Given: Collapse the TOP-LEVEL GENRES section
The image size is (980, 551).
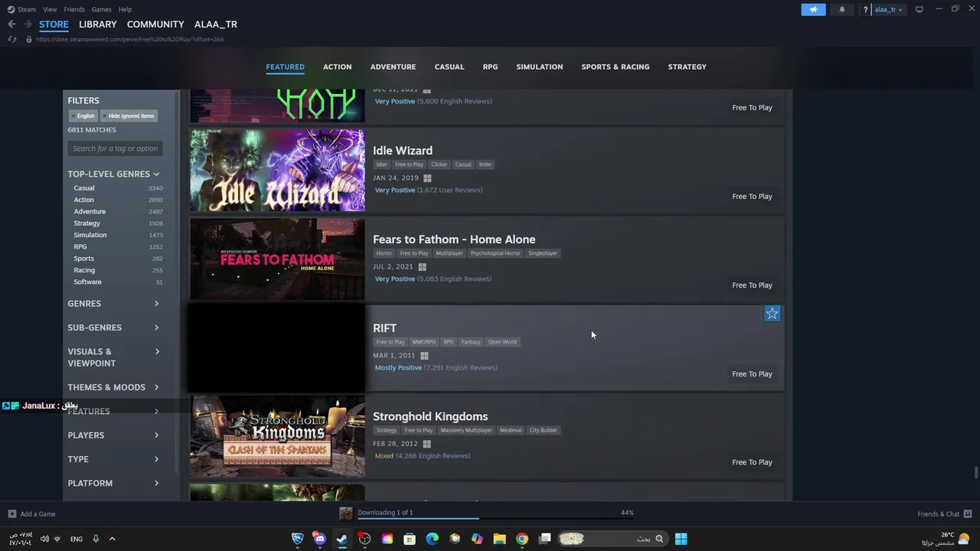Looking at the screenshot, I should point(113,174).
